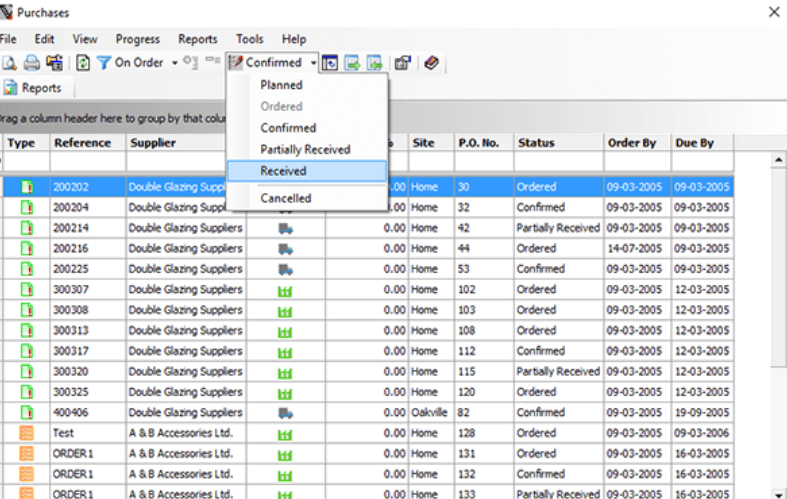Viewport: 787px width, 499px height.
Task: Click the scrollbar up arrow
Action: (778, 160)
